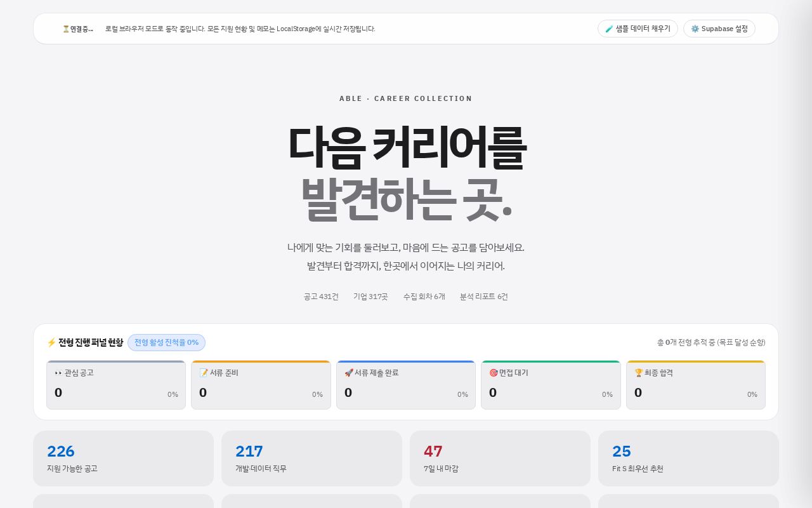This screenshot has height=508, width=812.
Task: Select the 서류 준비 funnel card
Action: point(261,385)
